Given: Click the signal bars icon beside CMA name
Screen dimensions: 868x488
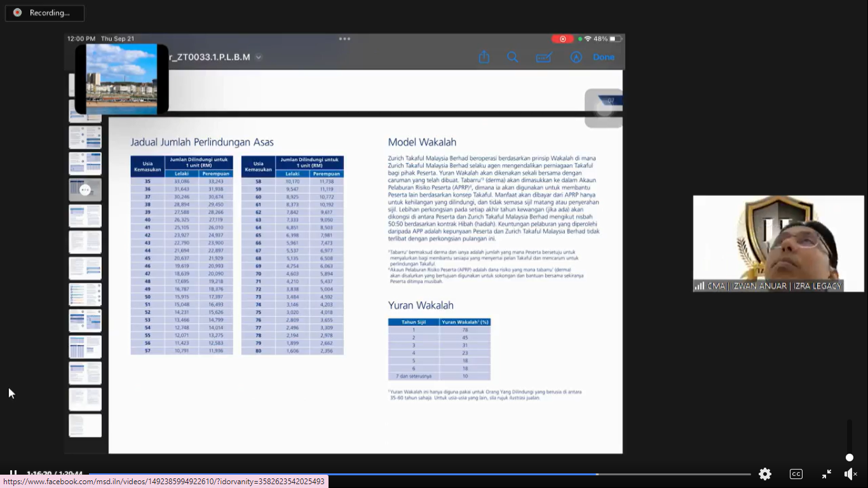Looking at the screenshot, I should (x=700, y=286).
